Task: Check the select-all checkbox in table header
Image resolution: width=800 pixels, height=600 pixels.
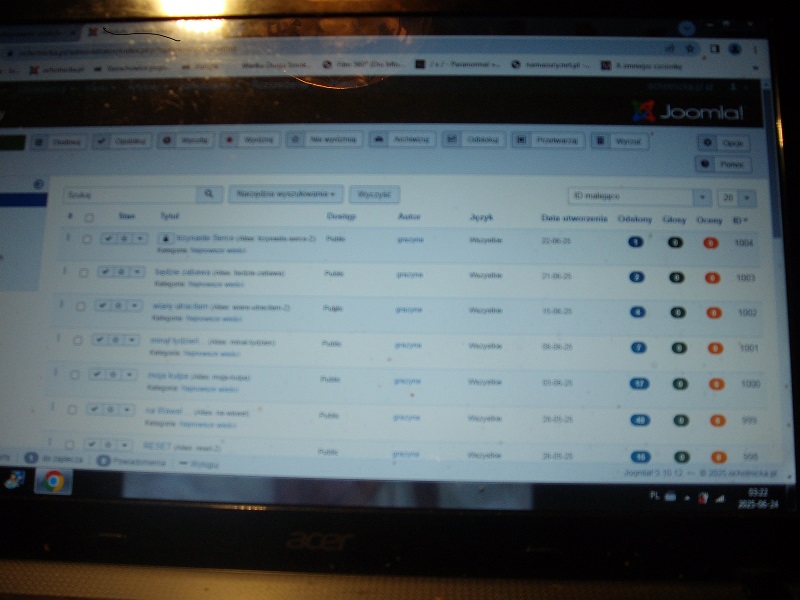Action: click(89, 217)
